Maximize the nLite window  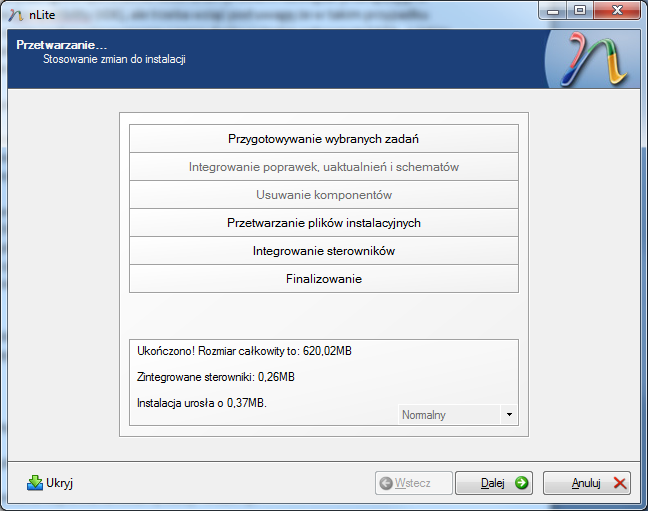click(x=580, y=11)
